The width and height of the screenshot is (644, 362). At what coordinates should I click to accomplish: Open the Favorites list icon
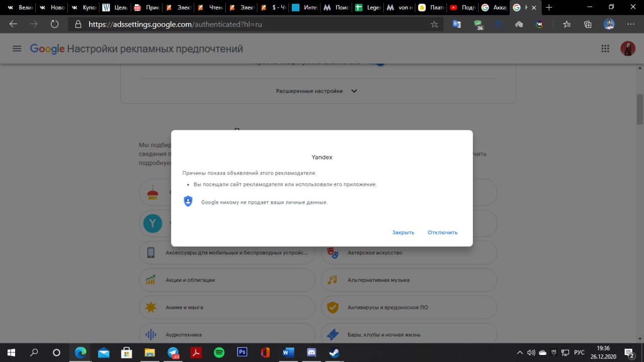(x=567, y=24)
